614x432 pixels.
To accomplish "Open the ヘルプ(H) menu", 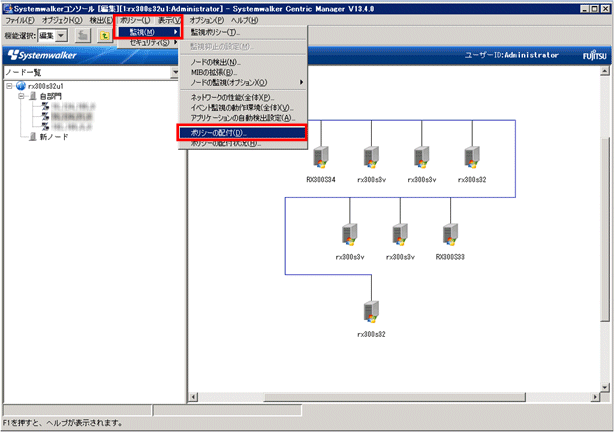I will [x=244, y=20].
